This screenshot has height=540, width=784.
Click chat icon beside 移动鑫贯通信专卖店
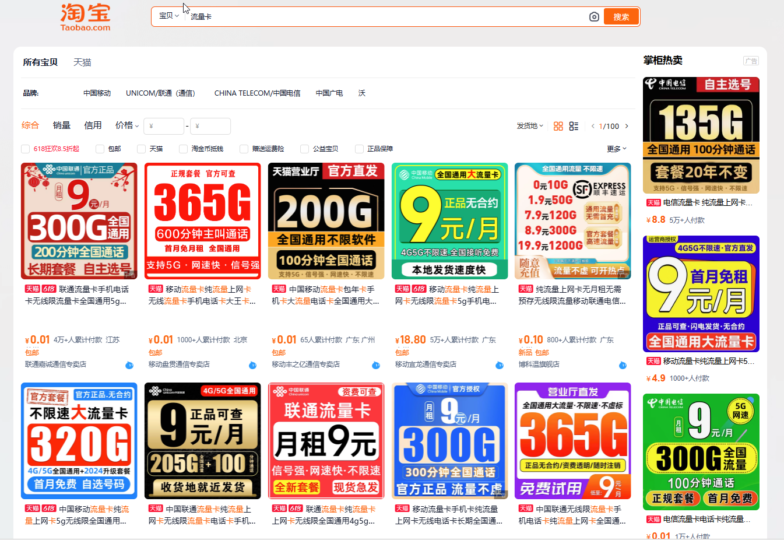tap(252, 365)
